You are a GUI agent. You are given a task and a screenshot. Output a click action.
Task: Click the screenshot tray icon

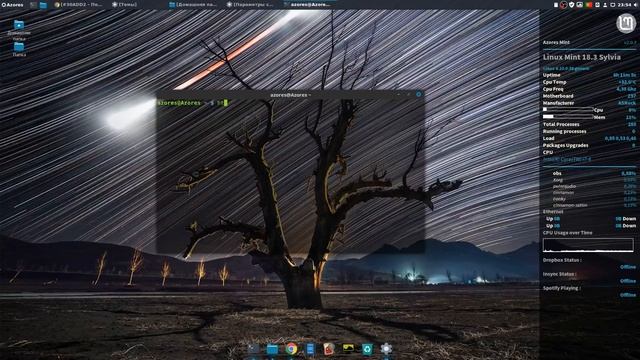click(x=580, y=5)
